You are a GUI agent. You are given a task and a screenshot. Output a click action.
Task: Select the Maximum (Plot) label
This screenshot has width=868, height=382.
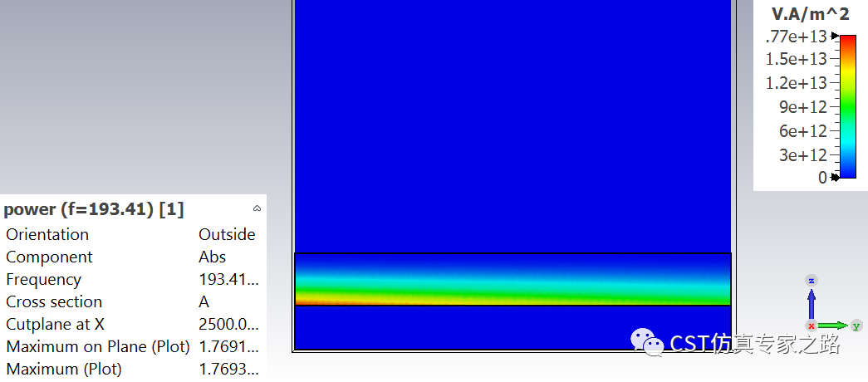click(64, 369)
